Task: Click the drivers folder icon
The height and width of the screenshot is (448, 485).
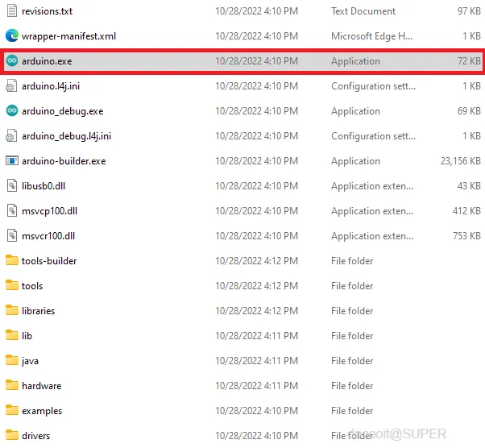Action: click(x=12, y=435)
